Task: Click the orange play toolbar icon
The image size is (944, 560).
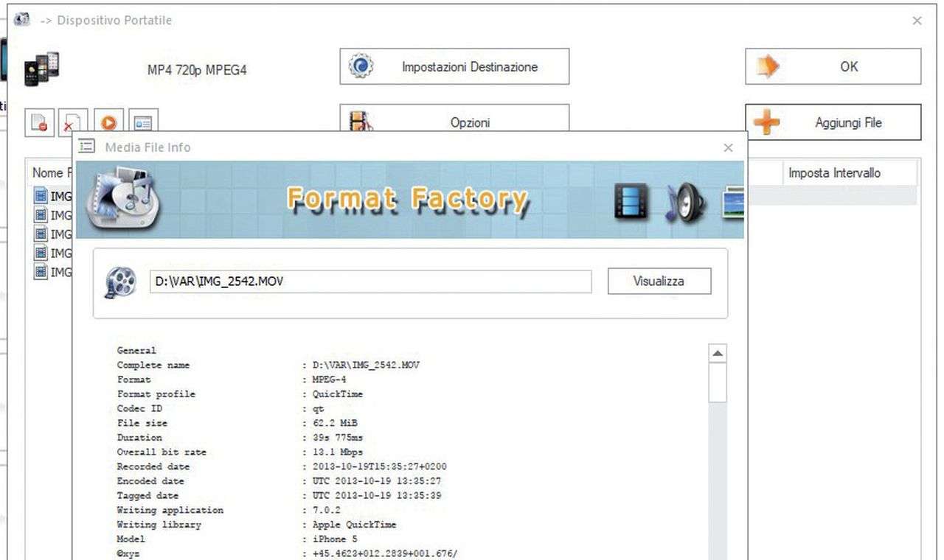Action: [108, 123]
